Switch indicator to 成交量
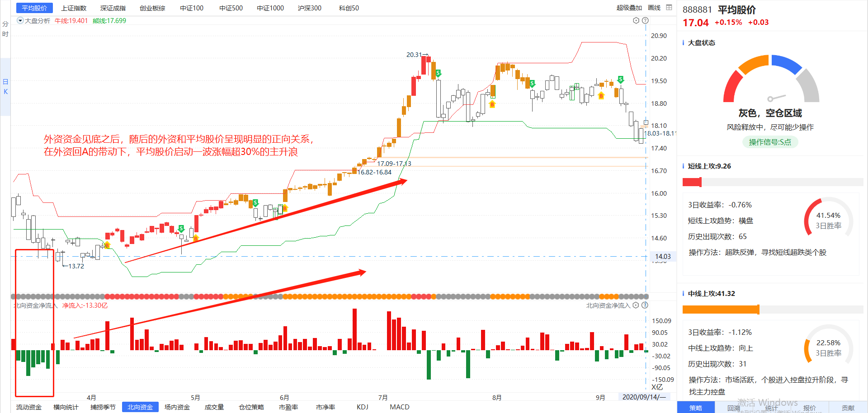The width and height of the screenshot is (868, 413). click(x=214, y=407)
